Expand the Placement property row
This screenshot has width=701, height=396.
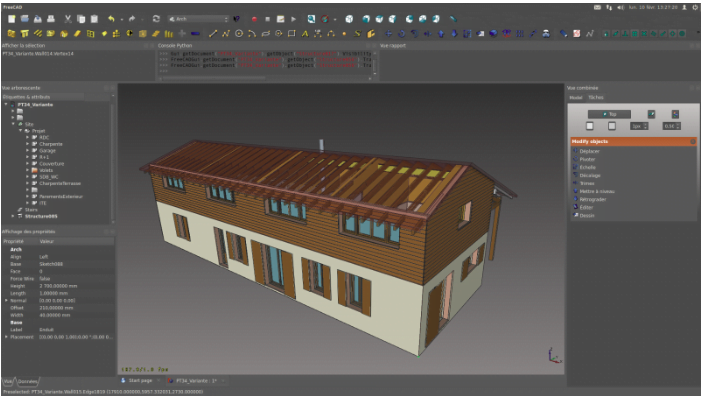[6, 337]
